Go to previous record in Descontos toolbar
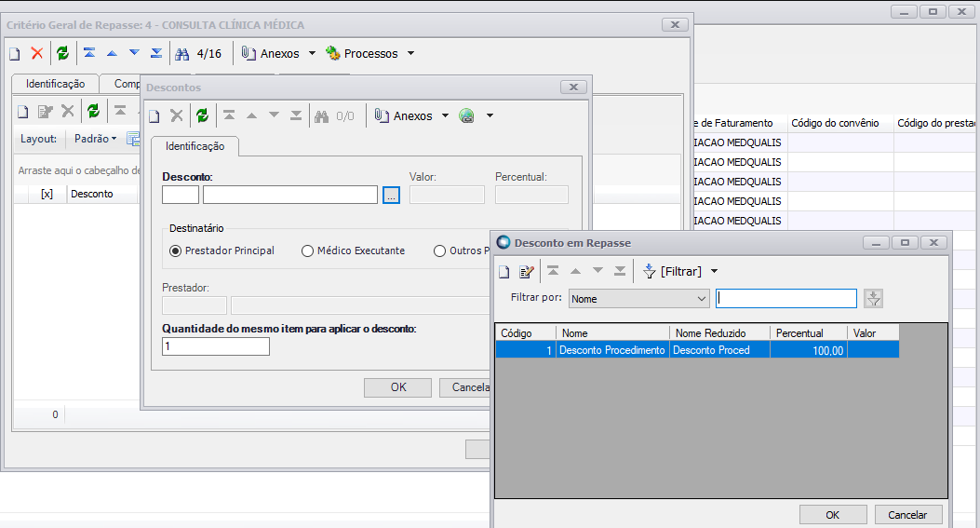Viewport: 980px width, 528px height. [252, 115]
